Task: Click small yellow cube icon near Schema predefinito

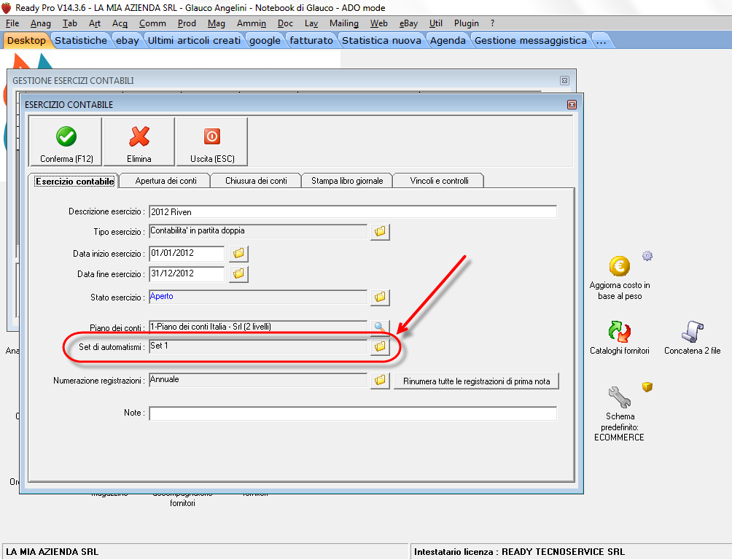Action: (647, 386)
